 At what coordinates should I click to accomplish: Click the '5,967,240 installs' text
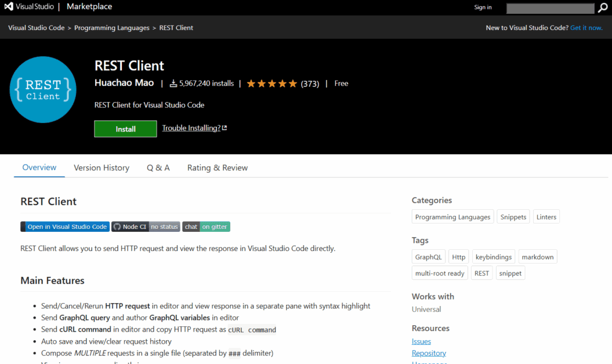206,84
